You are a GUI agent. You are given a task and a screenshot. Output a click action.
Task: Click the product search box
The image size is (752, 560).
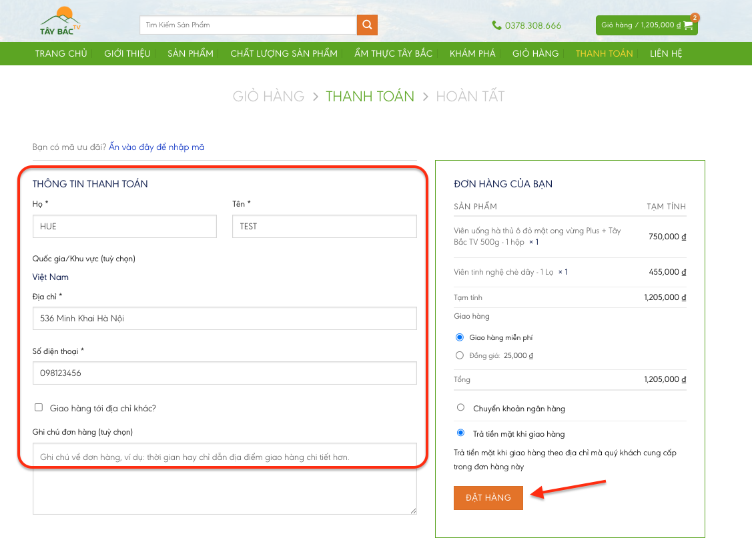click(248, 25)
